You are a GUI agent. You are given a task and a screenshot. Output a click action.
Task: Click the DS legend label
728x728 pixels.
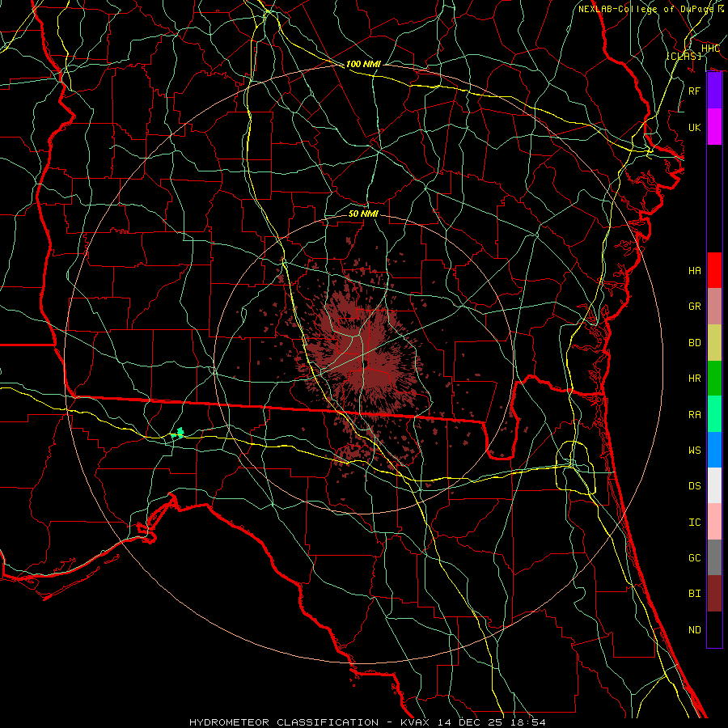coord(695,486)
